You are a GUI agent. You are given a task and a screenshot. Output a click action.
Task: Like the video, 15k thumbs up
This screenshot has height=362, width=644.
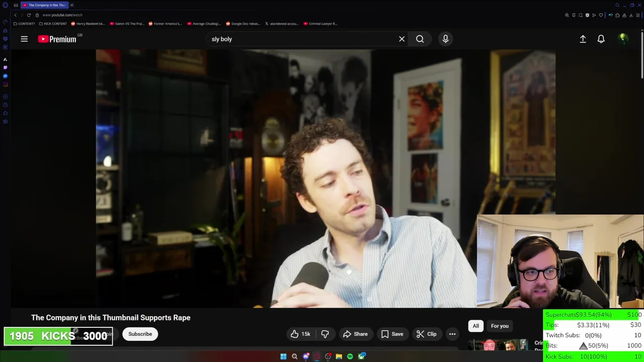point(300,334)
